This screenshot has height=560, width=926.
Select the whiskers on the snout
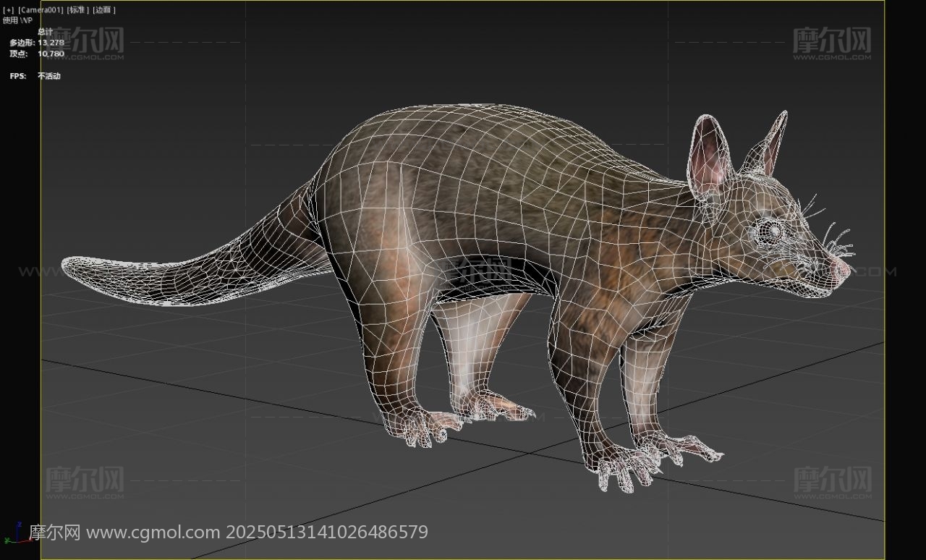click(x=833, y=234)
